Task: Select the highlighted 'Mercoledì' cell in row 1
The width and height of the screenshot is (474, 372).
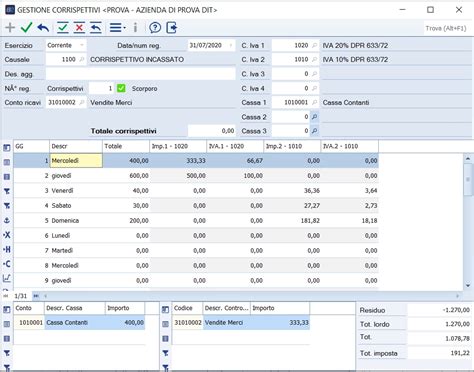Action: coord(76,160)
